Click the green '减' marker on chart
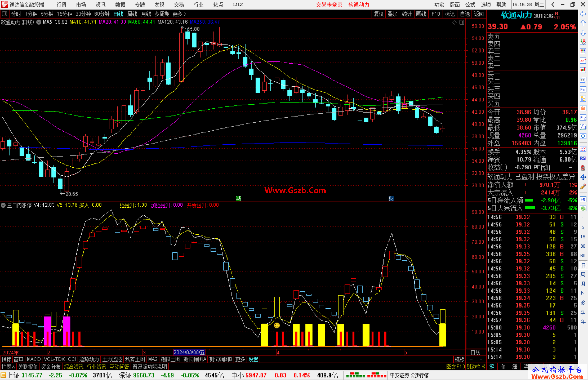The width and height of the screenshot is (588, 380). coord(239,198)
